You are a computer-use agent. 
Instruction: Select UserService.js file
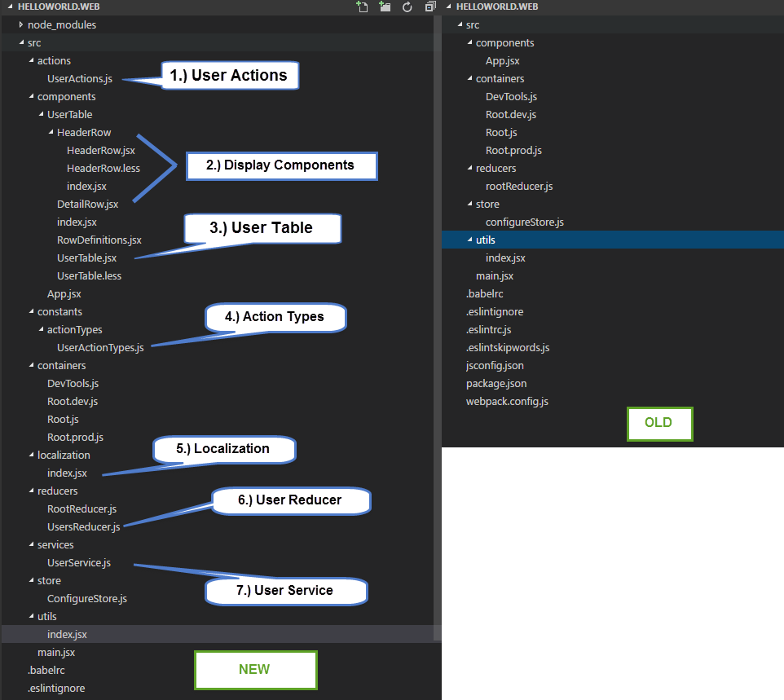[x=79, y=562]
